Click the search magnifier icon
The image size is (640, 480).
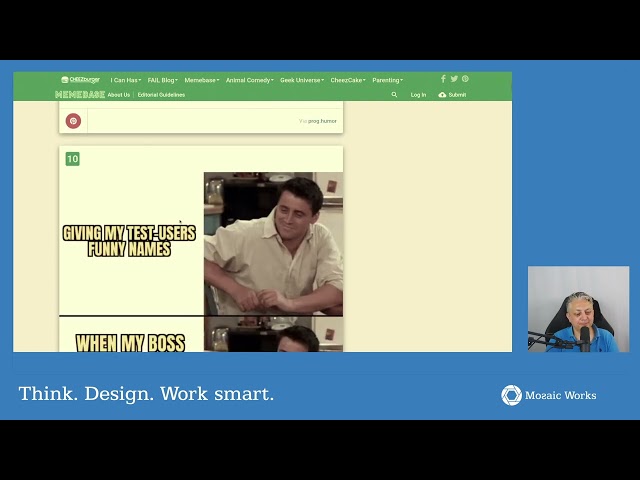pyautogui.click(x=394, y=95)
